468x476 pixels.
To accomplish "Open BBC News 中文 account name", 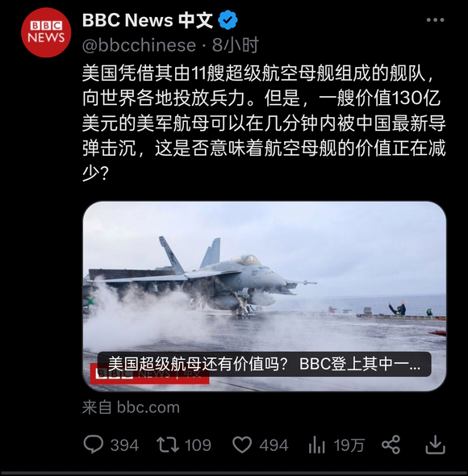I will (148, 20).
